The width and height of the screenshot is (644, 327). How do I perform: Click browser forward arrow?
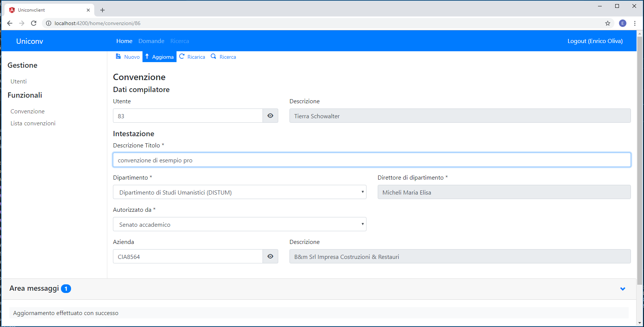pos(22,23)
